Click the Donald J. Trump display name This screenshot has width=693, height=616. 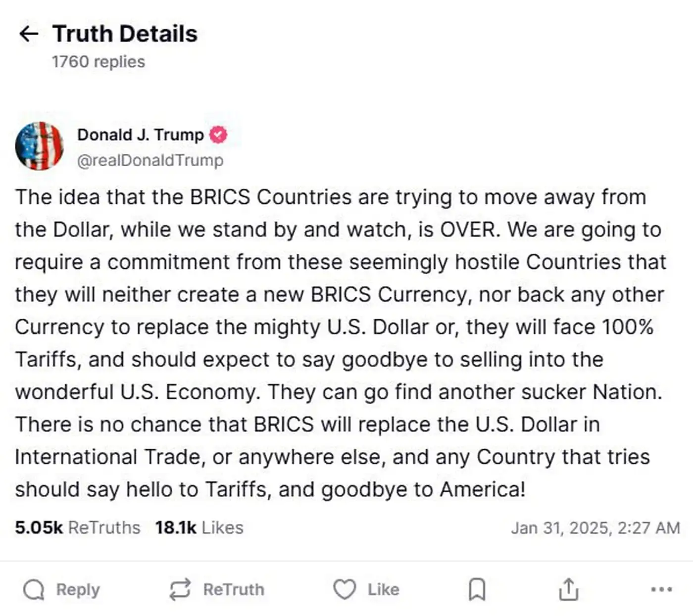click(x=141, y=135)
